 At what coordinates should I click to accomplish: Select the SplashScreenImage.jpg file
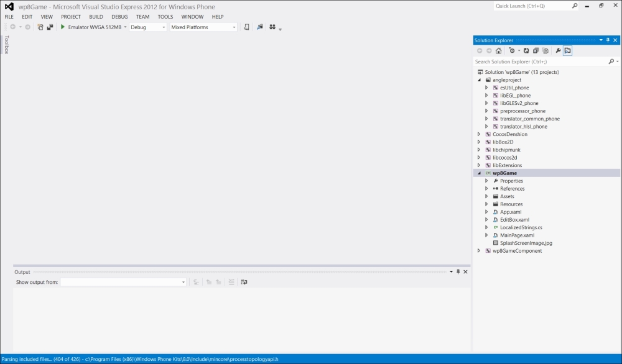pyautogui.click(x=526, y=243)
